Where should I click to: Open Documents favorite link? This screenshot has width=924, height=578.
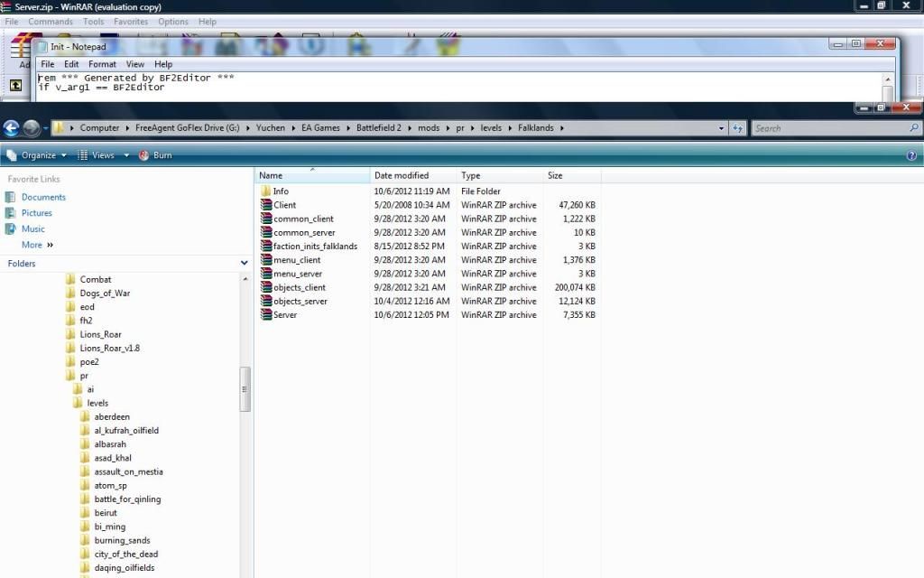point(43,197)
